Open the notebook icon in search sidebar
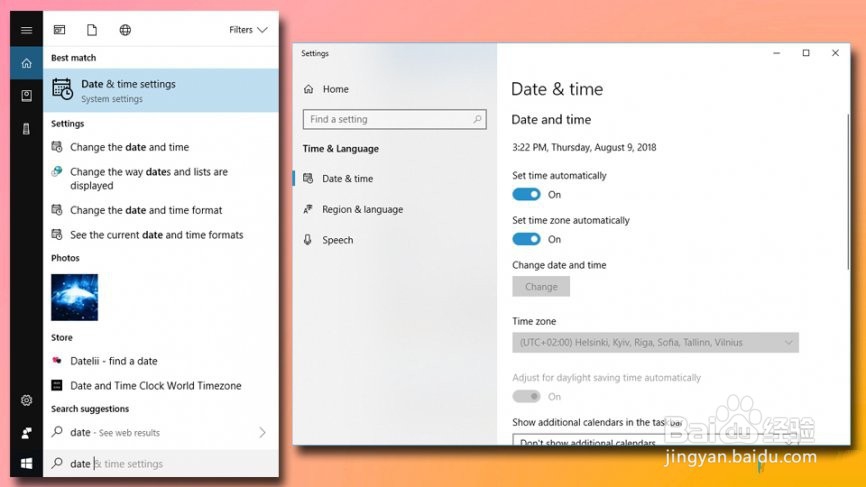 click(26, 96)
